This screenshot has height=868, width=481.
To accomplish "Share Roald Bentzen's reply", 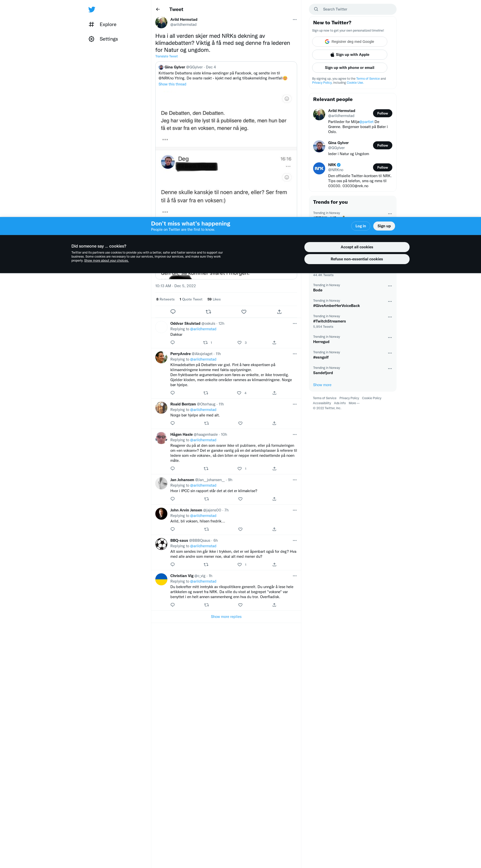I will 274,423.
